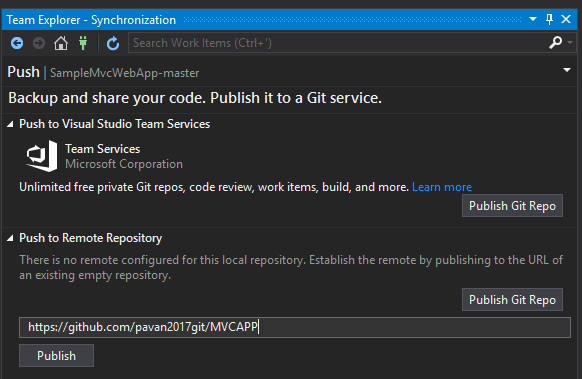The width and height of the screenshot is (582, 379).
Task: Click the Back navigation arrow icon
Action: tap(17, 43)
